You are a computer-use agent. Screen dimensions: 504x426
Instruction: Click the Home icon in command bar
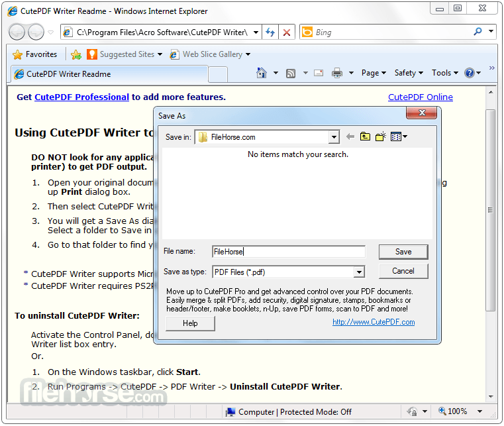(262, 74)
